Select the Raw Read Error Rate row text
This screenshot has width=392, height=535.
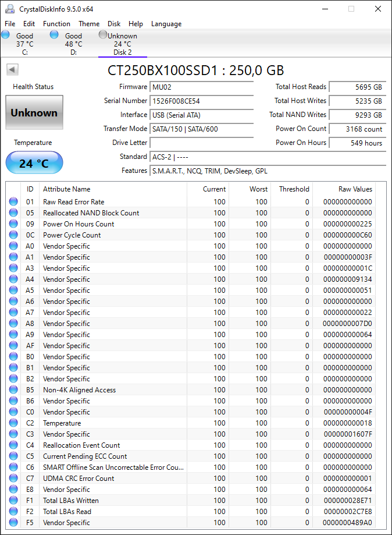[x=74, y=201]
